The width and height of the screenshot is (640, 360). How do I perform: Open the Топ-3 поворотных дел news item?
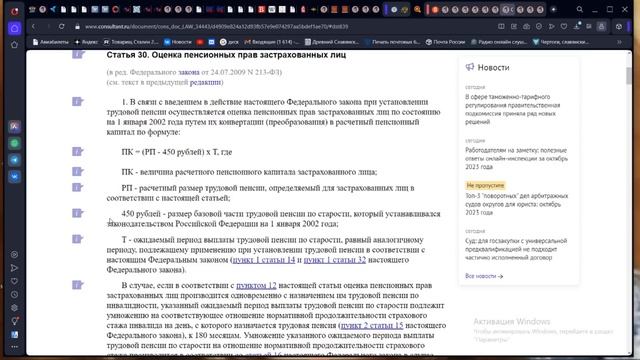(516, 204)
